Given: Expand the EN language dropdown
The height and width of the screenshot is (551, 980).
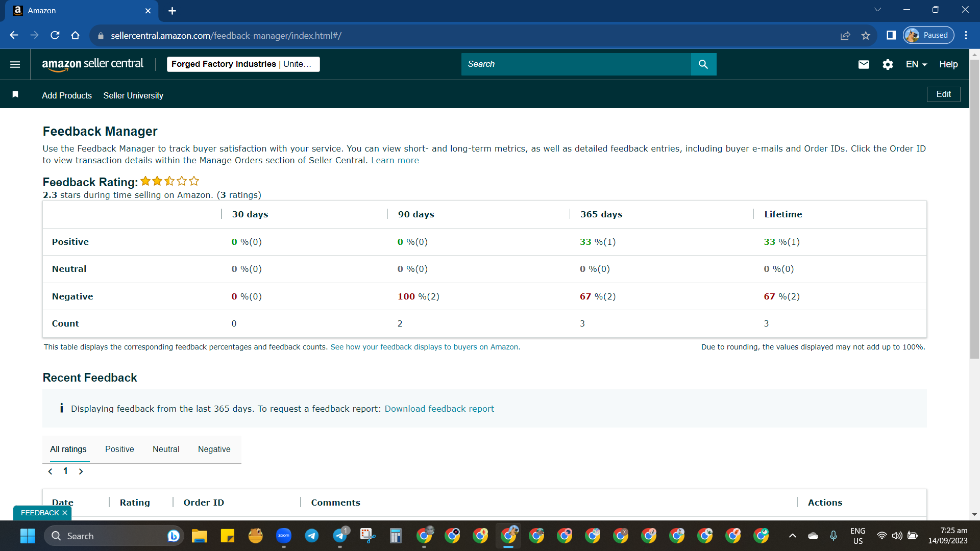Looking at the screenshot, I should [x=916, y=64].
